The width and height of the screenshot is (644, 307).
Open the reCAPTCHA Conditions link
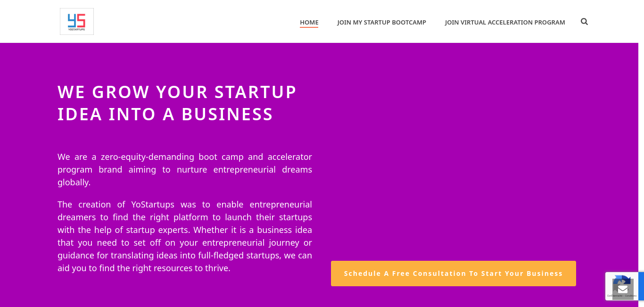(x=631, y=296)
